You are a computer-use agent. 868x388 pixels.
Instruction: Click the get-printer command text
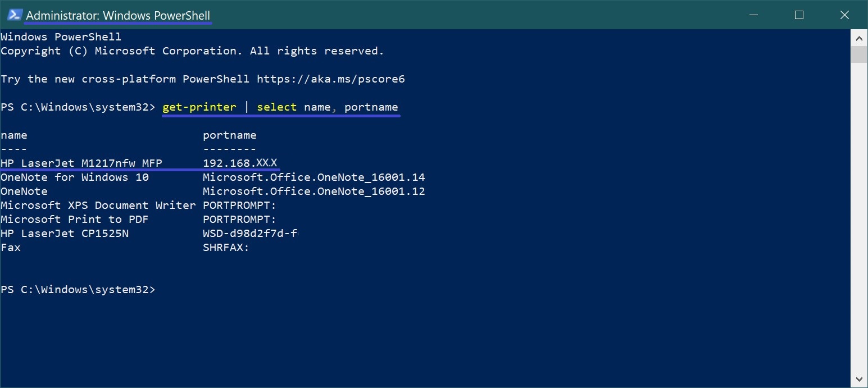pos(199,107)
